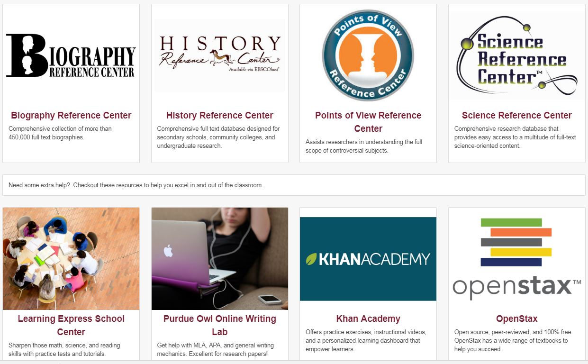Follow the Khan Academy title link
The image size is (588, 364).
click(x=368, y=318)
